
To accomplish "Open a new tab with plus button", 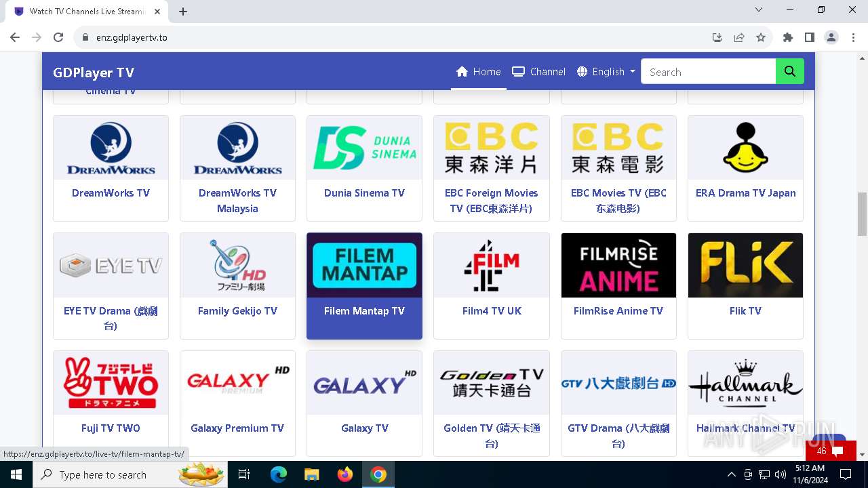I will (183, 12).
